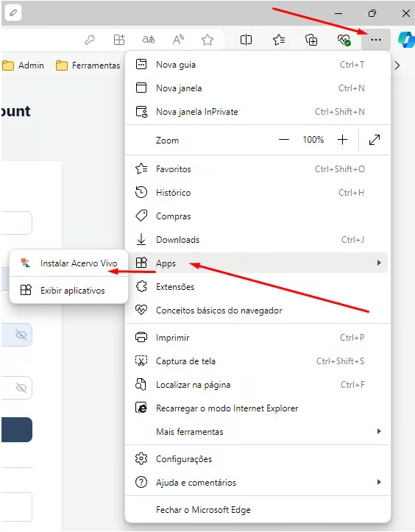Screen dimensions: 415x532
Task: Select Instalar Acervo Vivo
Action: tap(69, 263)
